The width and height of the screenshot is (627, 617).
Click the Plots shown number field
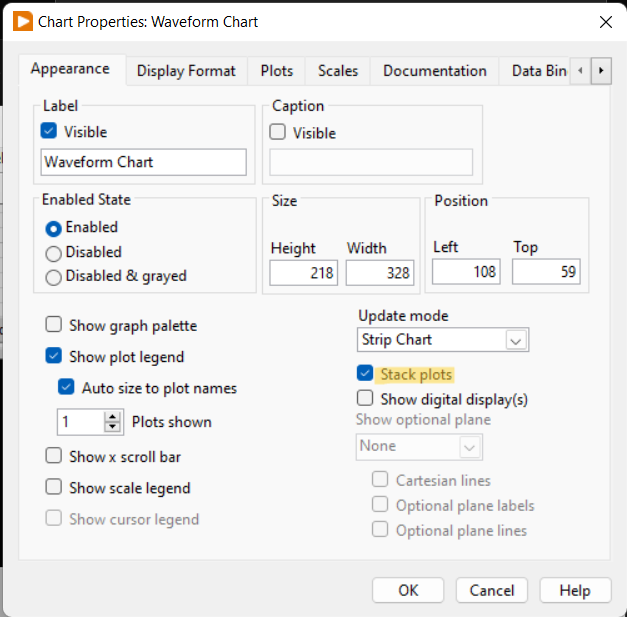click(x=80, y=422)
